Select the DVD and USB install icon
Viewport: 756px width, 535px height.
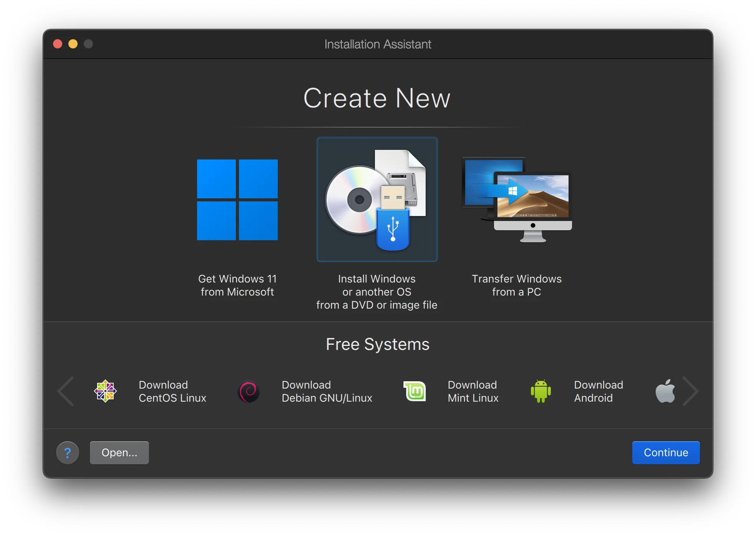click(377, 199)
